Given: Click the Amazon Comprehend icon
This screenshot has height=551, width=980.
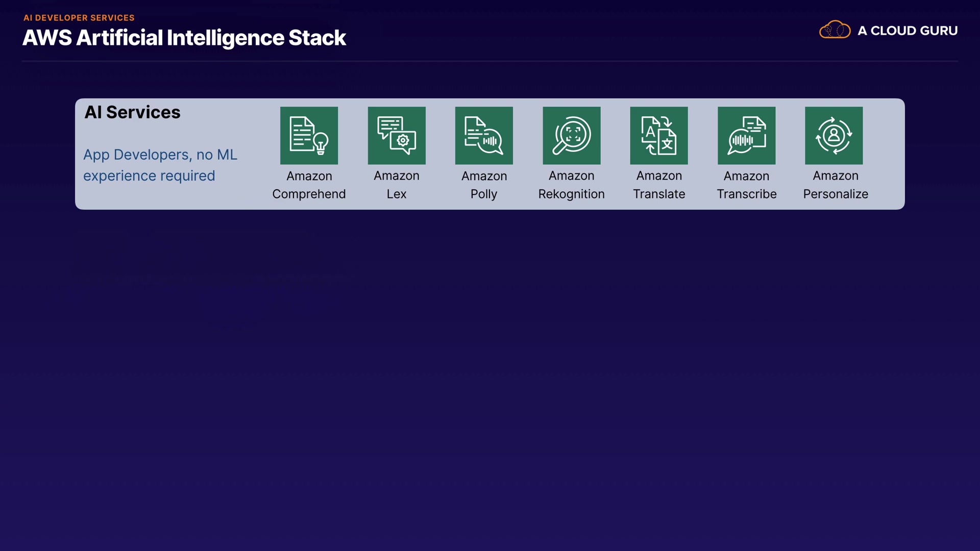Looking at the screenshot, I should click(309, 135).
